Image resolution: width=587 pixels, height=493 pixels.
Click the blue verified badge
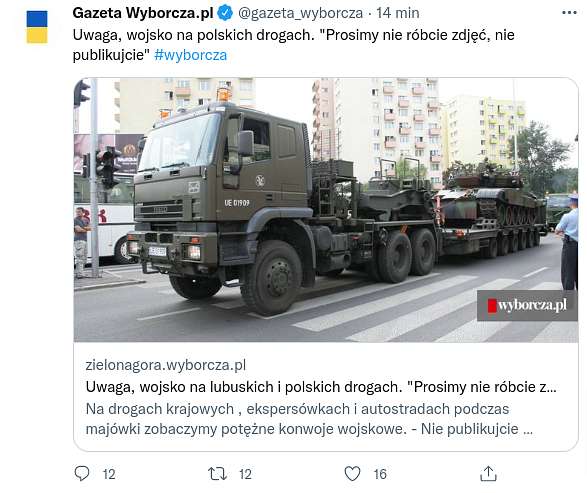225,13
